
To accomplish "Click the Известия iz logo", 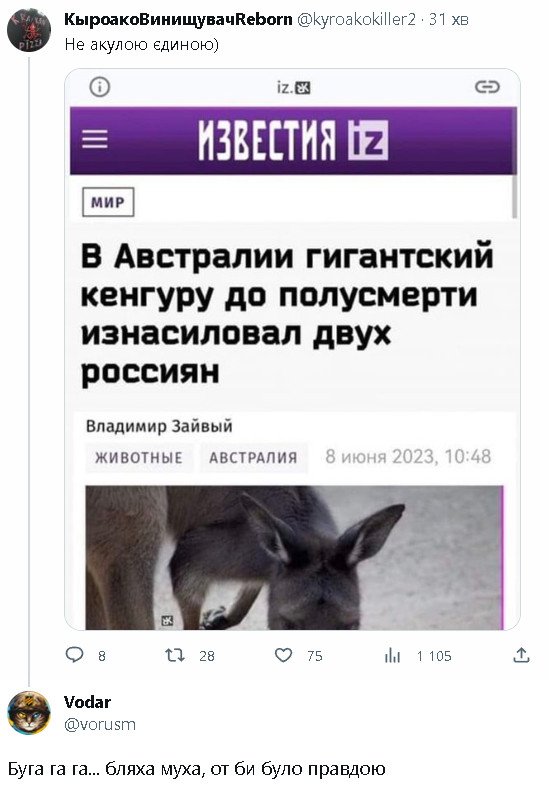I will pos(294,140).
